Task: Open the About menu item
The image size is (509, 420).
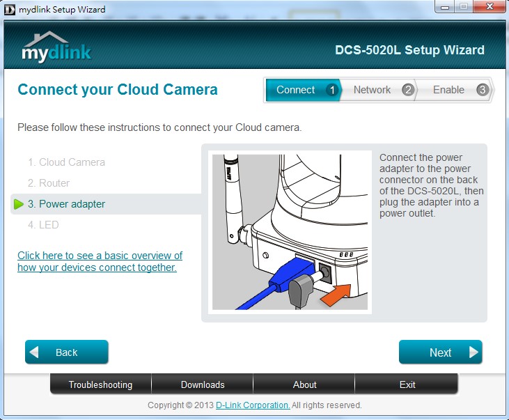Action: 304,384
